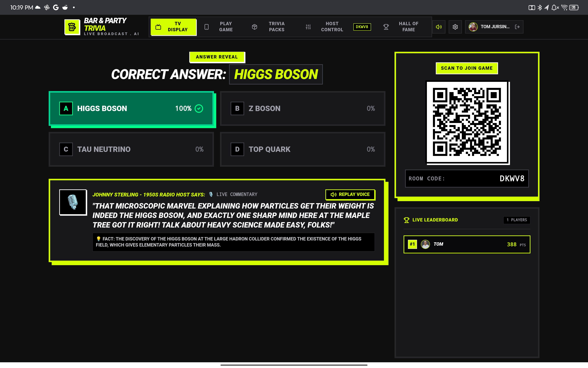Select answer B Z Boson card
This screenshot has height=368, width=588.
point(303,109)
